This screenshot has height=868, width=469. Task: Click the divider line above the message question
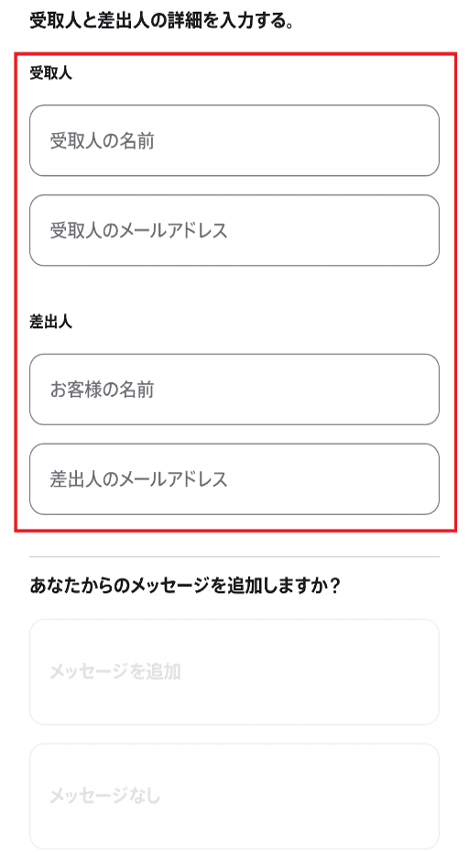tap(234, 556)
